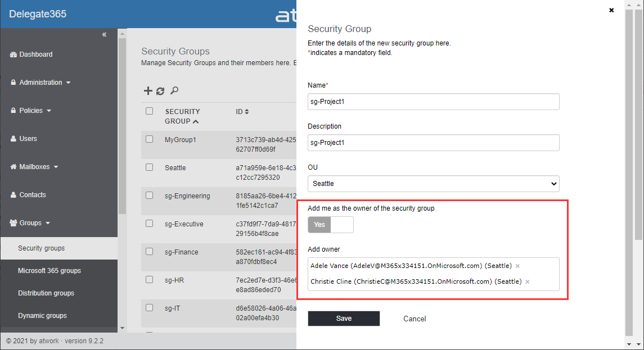Expand the Policies sidebar menu
644x350 pixels.
click(x=31, y=111)
